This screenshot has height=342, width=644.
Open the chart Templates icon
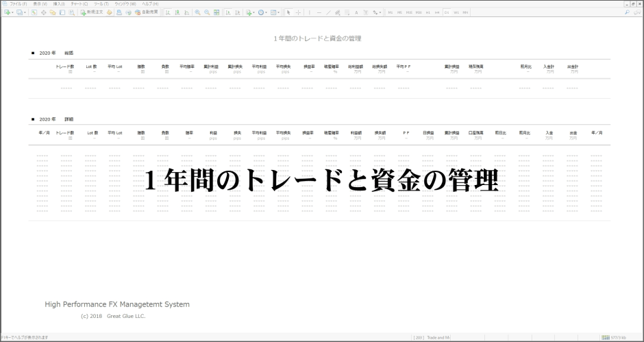click(273, 12)
